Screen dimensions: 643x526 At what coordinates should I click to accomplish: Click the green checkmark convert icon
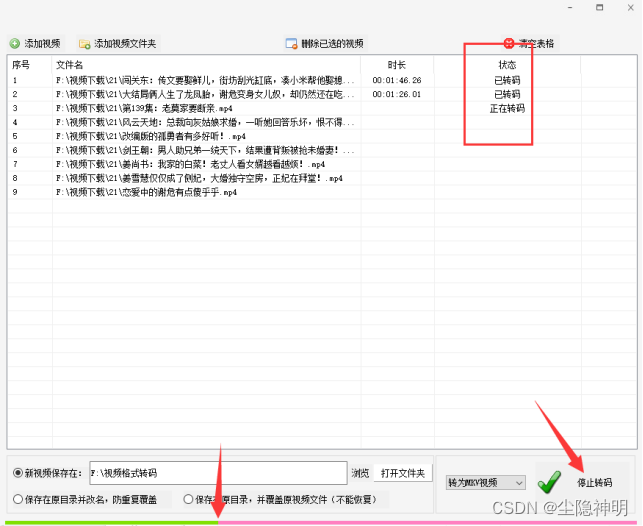coord(550,482)
